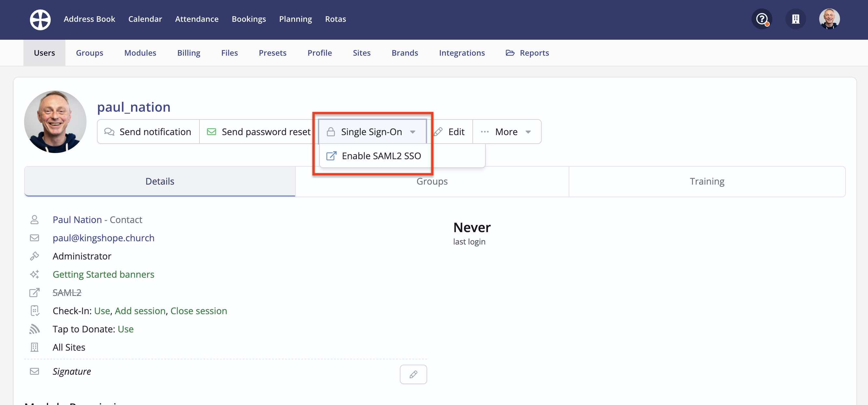Open the Bookings module
The image size is (868, 405).
[249, 19]
